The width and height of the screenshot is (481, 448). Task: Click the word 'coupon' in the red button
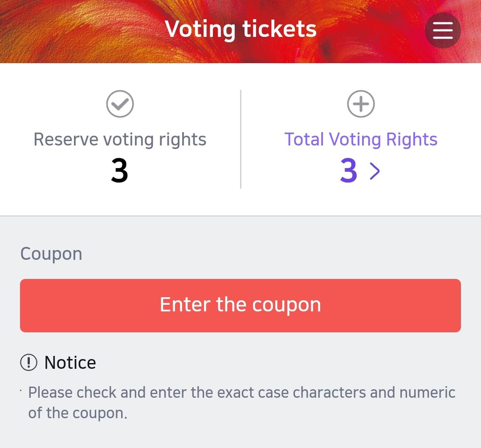pos(286,305)
